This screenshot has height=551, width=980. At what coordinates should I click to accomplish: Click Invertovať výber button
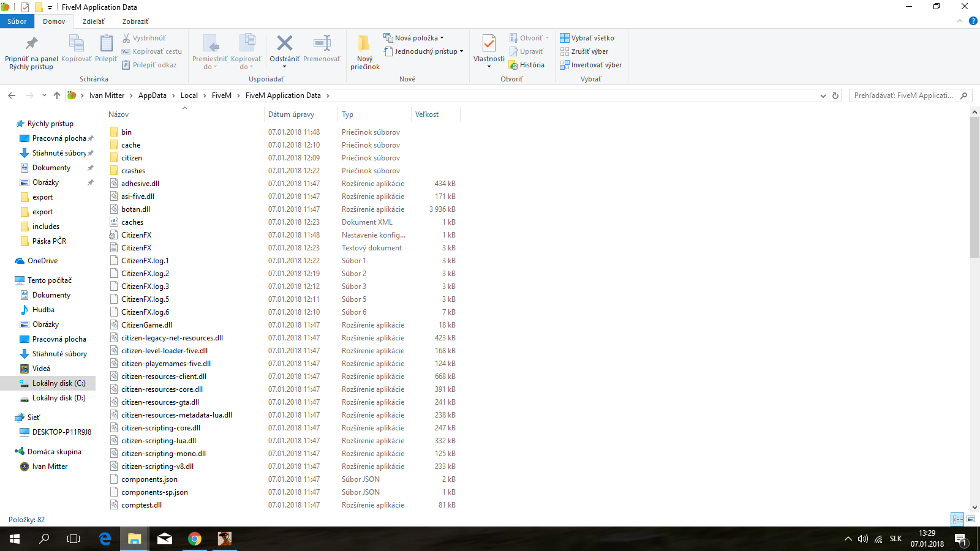tap(590, 65)
